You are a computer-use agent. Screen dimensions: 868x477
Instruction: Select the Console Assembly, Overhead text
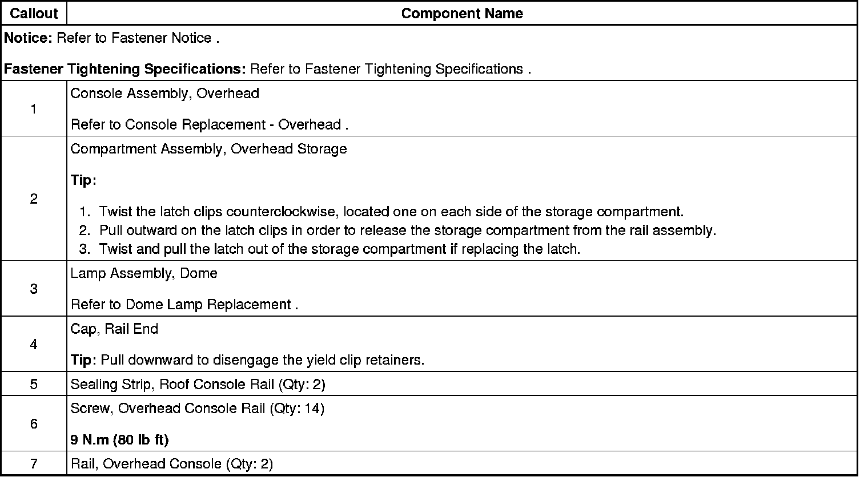pyautogui.click(x=164, y=93)
